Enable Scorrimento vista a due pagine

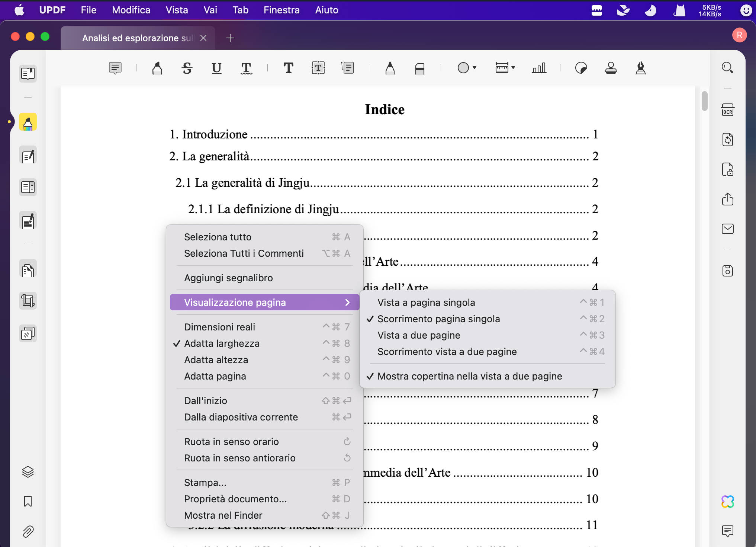[x=487, y=352]
